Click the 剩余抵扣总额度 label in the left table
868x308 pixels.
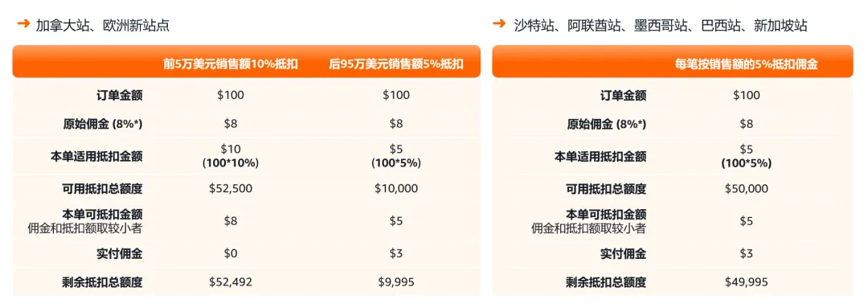tap(103, 282)
